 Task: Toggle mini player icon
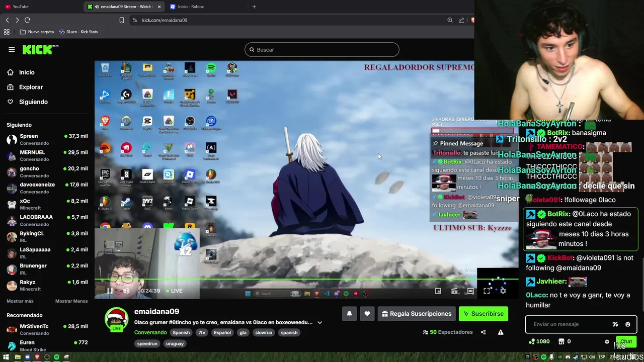438,291
